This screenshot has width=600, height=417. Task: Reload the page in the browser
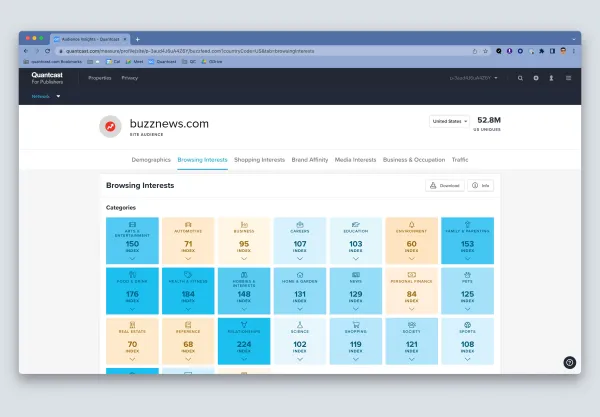coord(47,51)
